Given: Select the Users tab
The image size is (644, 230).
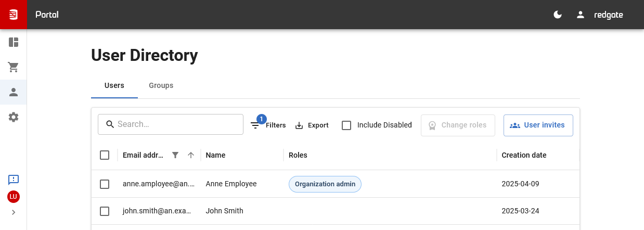Looking at the screenshot, I should tap(114, 85).
